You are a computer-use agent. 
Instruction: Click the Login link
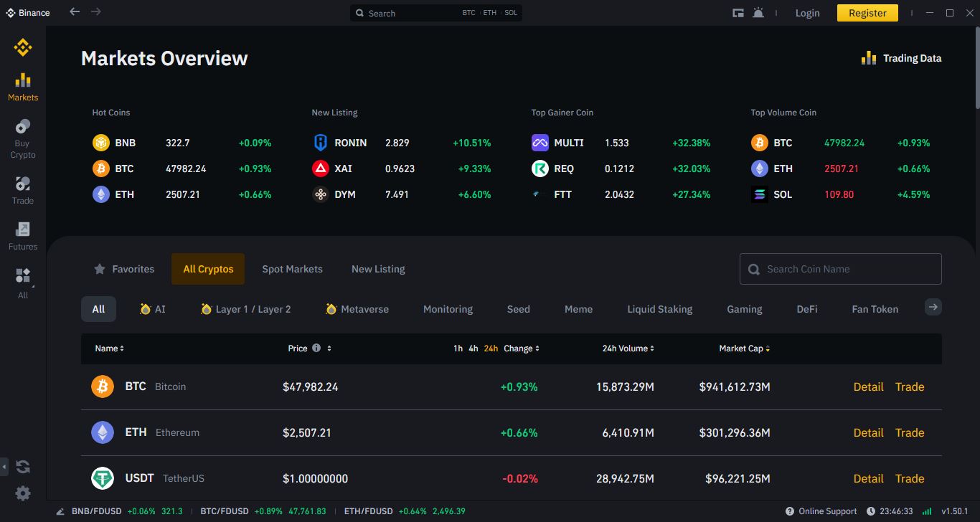pos(807,13)
